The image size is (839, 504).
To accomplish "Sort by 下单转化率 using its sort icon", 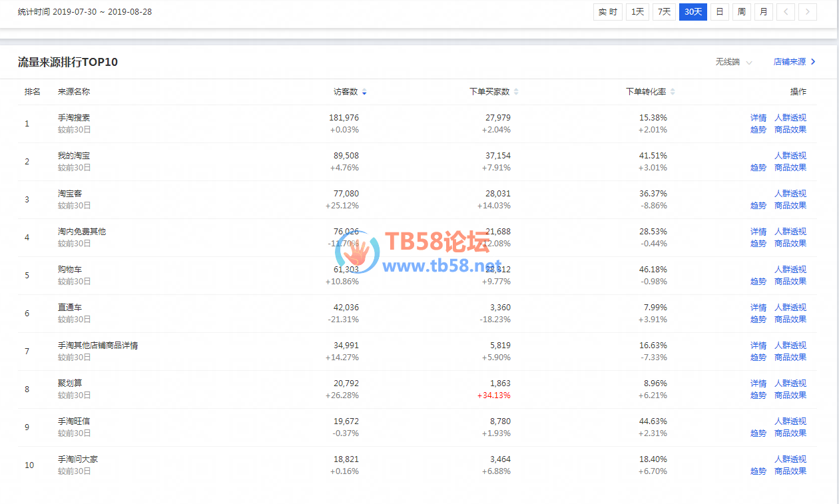I will click(x=673, y=92).
